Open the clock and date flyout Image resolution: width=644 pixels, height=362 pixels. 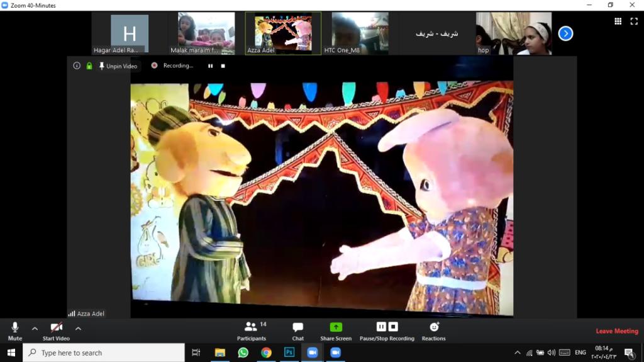(x=604, y=353)
